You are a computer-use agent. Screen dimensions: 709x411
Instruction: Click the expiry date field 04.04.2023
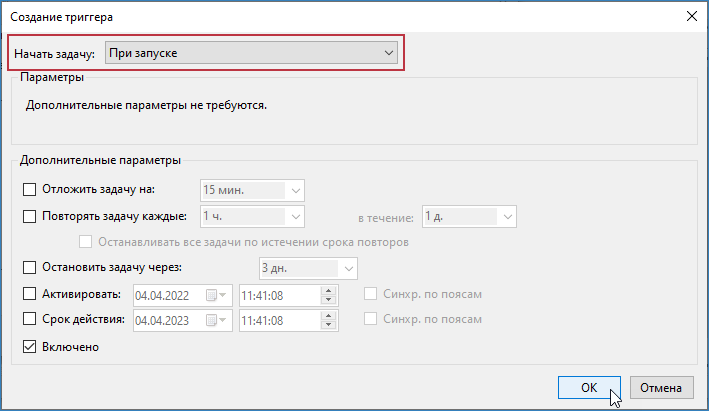tap(166, 321)
